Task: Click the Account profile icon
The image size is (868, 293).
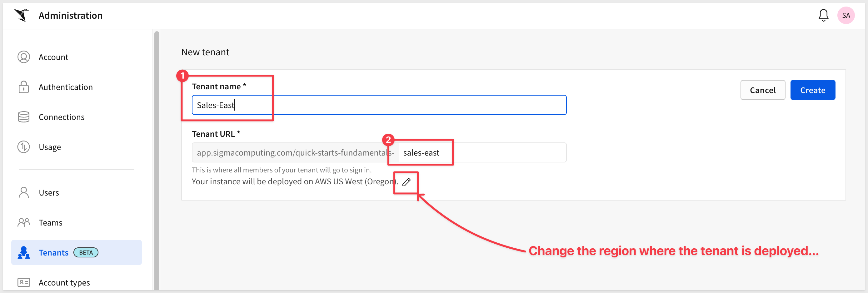Action: tap(23, 57)
